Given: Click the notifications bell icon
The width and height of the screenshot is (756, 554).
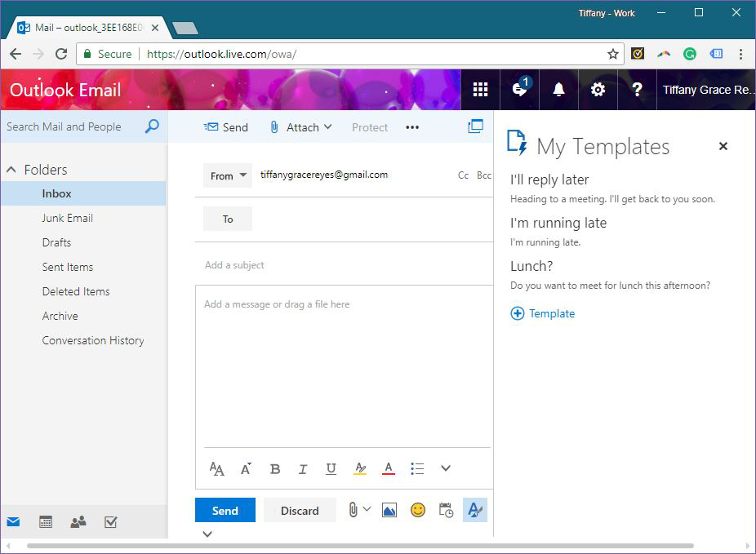Looking at the screenshot, I should tap(558, 90).
